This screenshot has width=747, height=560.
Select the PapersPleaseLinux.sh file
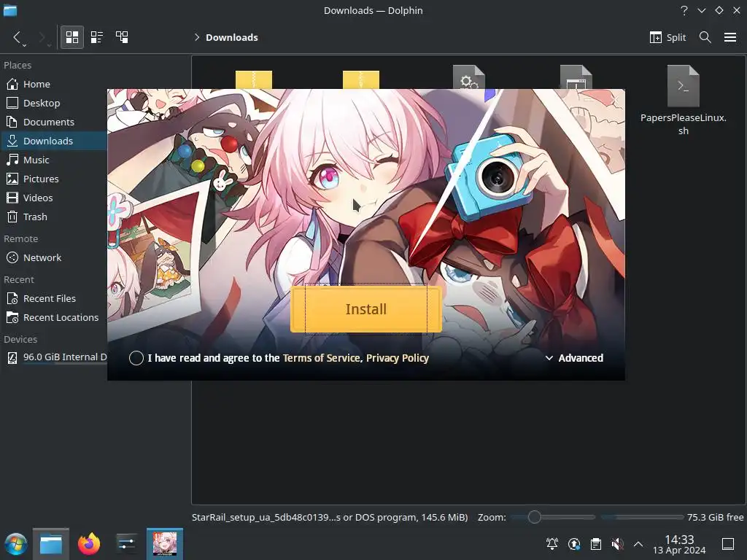pyautogui.click(x=683, y=100)
